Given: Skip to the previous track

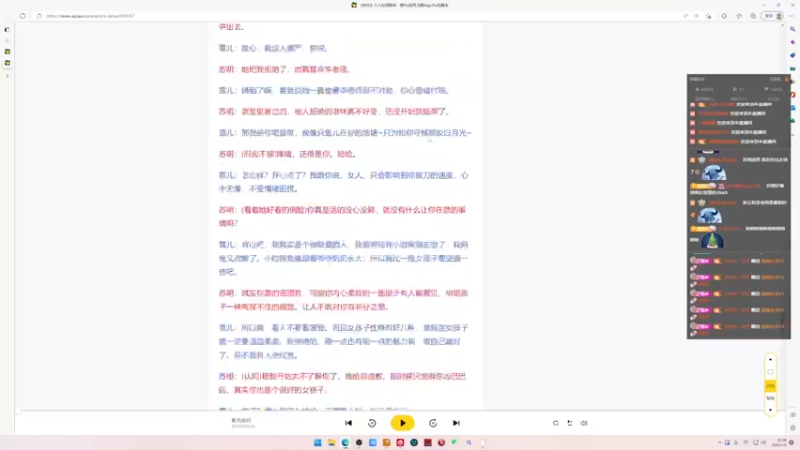Looking at the screenshot, I should pyautogui.click(x=348, y=423).
